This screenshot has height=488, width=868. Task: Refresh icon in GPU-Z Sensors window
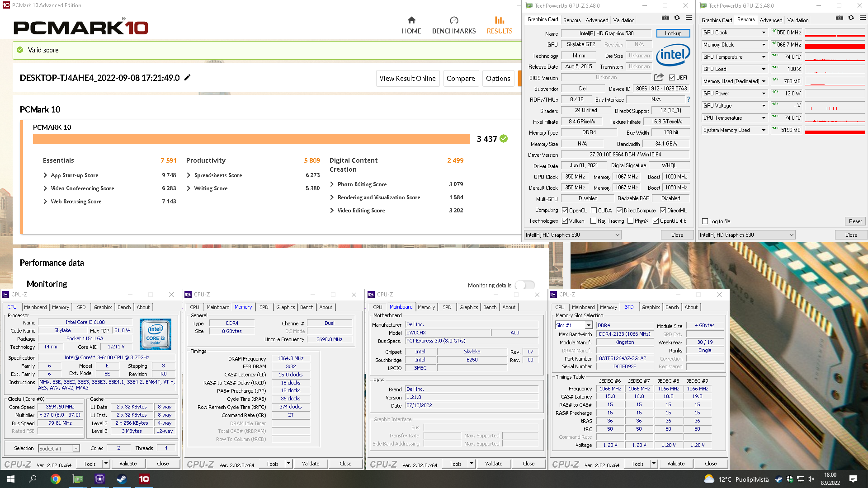click(x=851, y=18)
